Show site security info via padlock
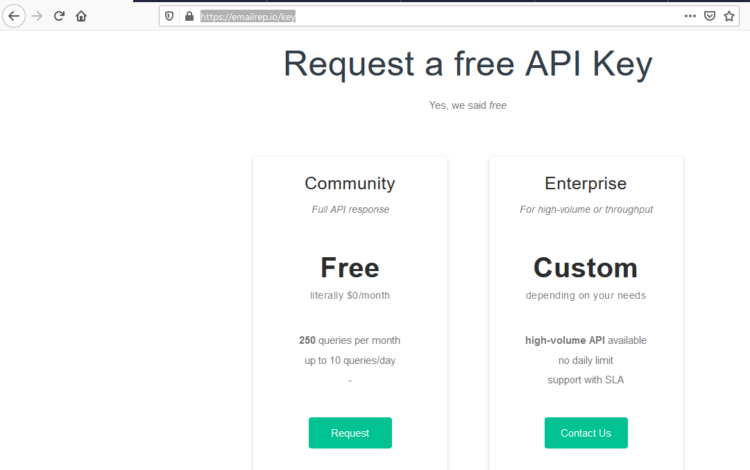This screenshot has width=750, height=470. click(x=188, y=16)
